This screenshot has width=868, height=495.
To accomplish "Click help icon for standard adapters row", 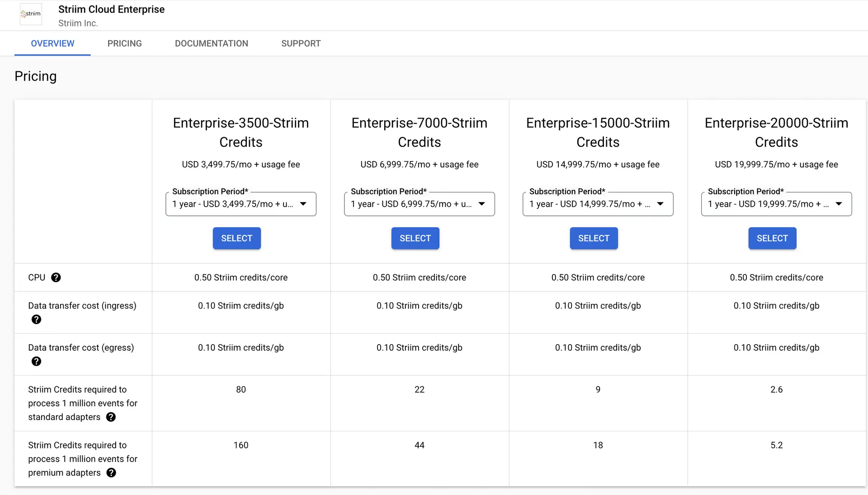I will pos(111,417).
